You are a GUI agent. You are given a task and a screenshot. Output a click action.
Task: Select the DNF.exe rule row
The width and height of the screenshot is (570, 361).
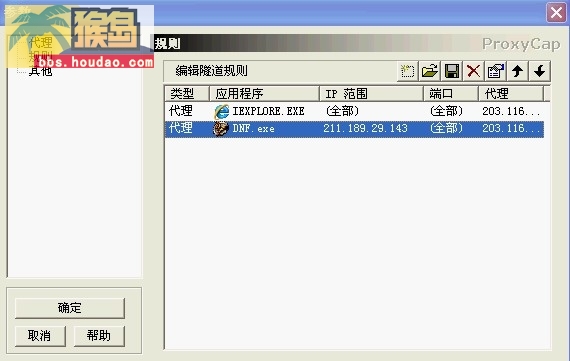(x=354, y=129)
